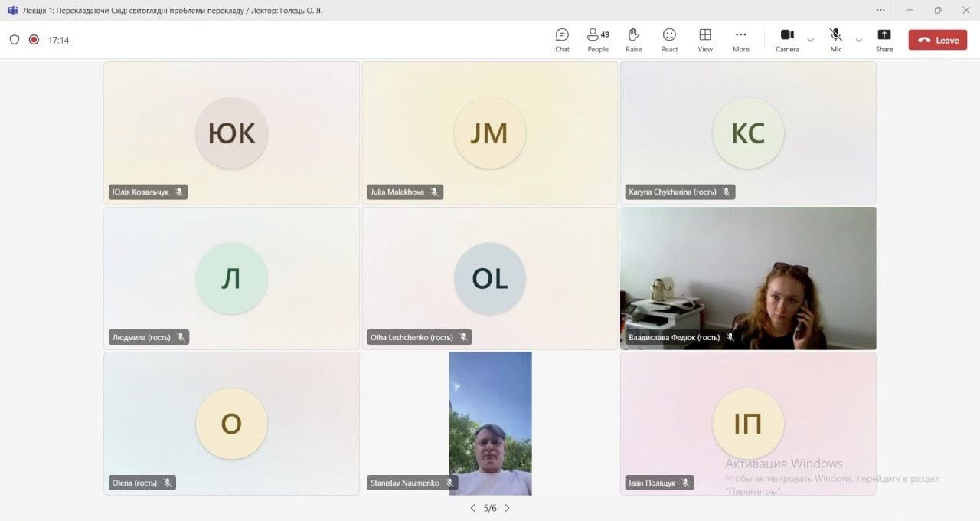This screenshot has width=980, height=521.
Task: Click the Julia Malakhova name label
Action: coord(397,192)
